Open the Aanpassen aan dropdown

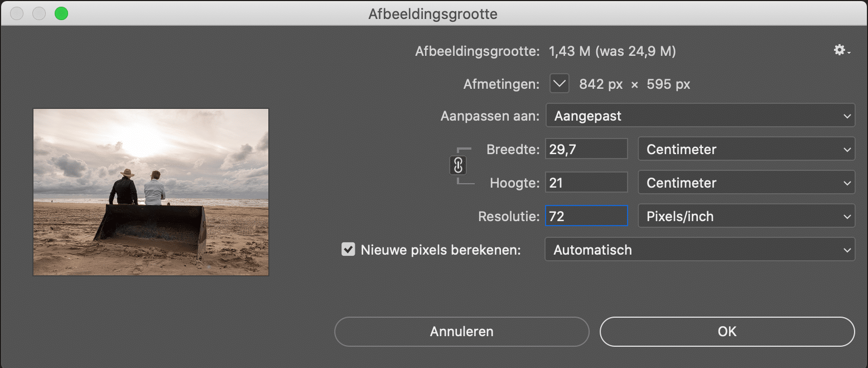[x=700, y=116]
